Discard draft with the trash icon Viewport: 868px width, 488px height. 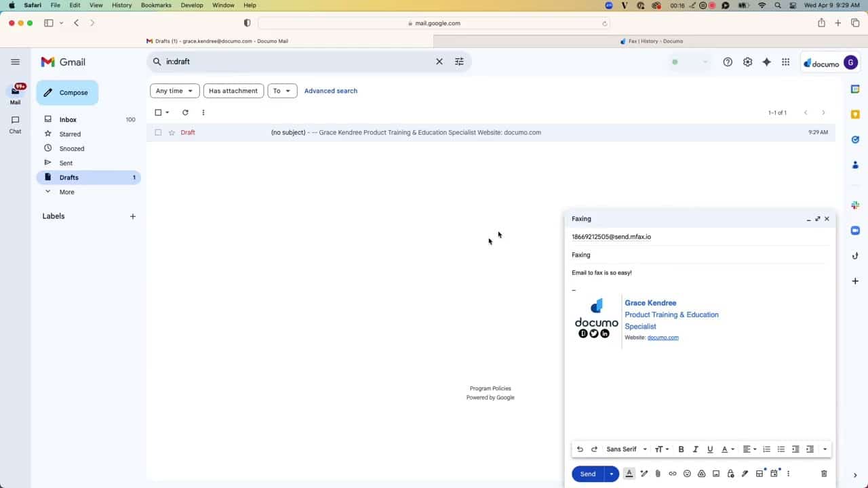pos(824,474)
